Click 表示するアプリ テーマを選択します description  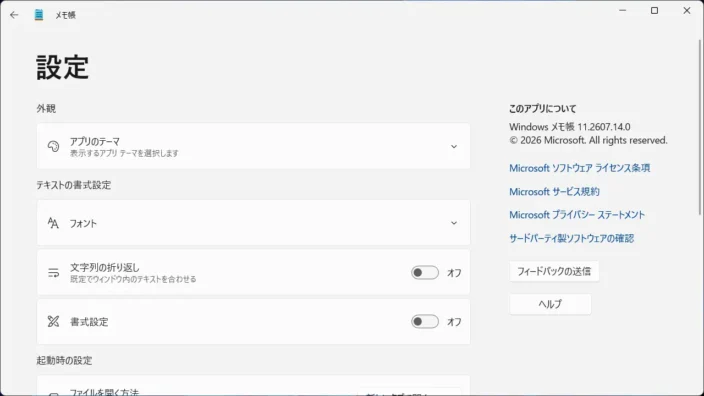pyautogui.click(x=124, y=153)
